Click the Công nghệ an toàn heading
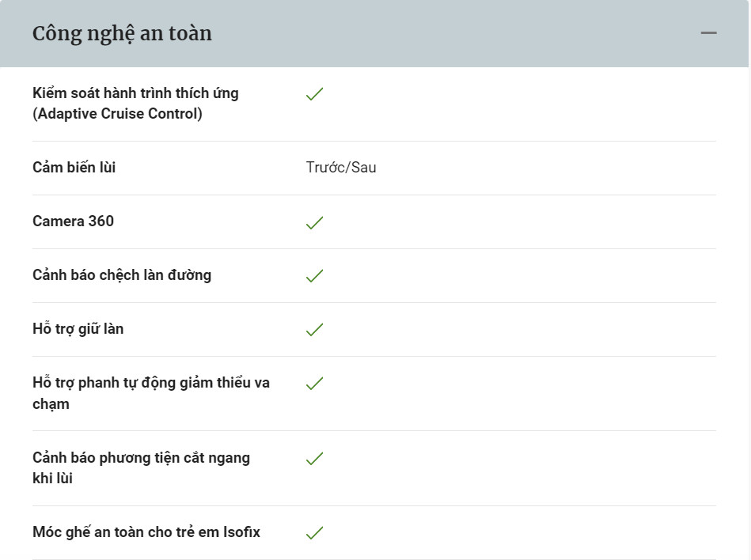This screenshot has height=560, width=751. pos(122,34)
